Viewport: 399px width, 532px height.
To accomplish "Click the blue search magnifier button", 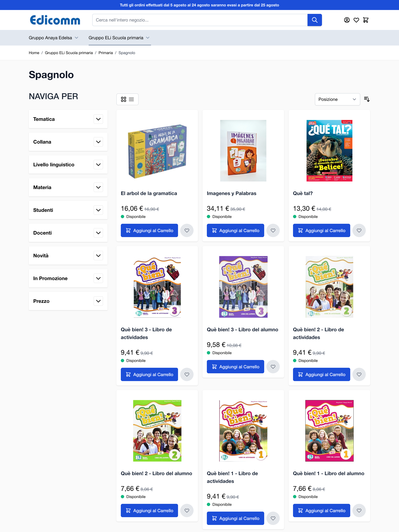I will [x=314, y=20].
